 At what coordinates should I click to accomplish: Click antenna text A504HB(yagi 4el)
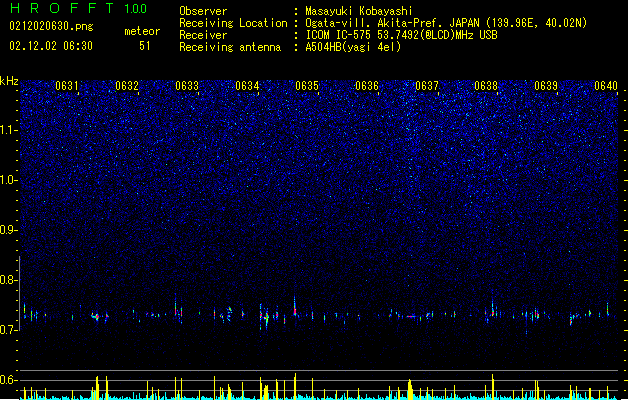(x=353, y=47)
